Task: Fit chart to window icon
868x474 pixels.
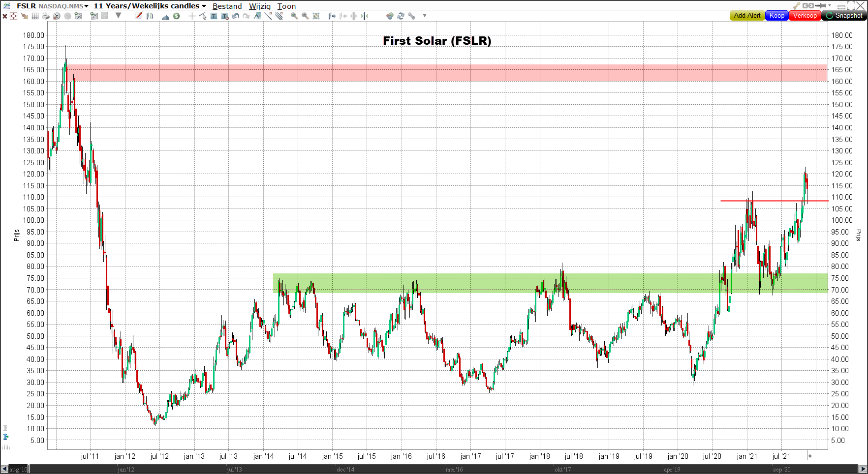Action: tap(316, 16)
